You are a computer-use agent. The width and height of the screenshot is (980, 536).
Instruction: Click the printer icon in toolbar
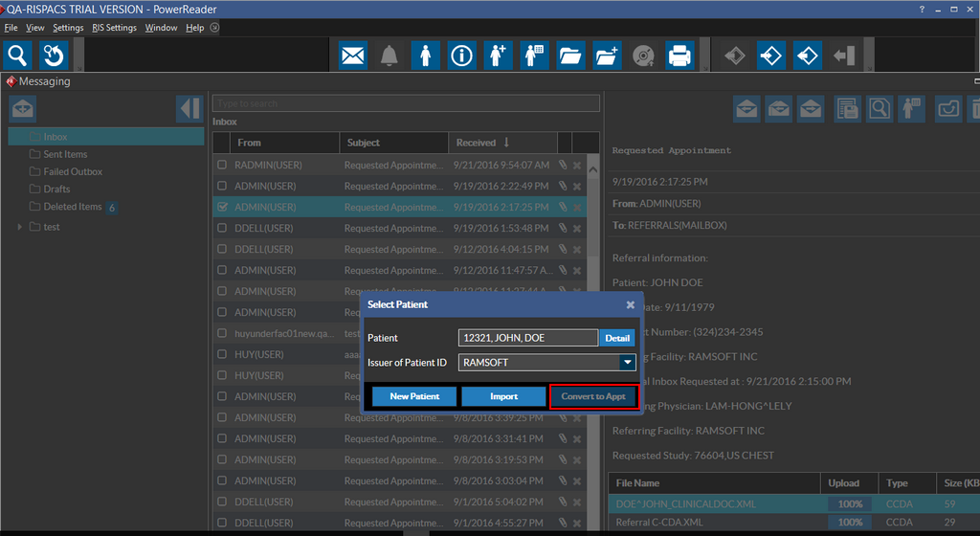pyautogui.click(x=679, y=56)
